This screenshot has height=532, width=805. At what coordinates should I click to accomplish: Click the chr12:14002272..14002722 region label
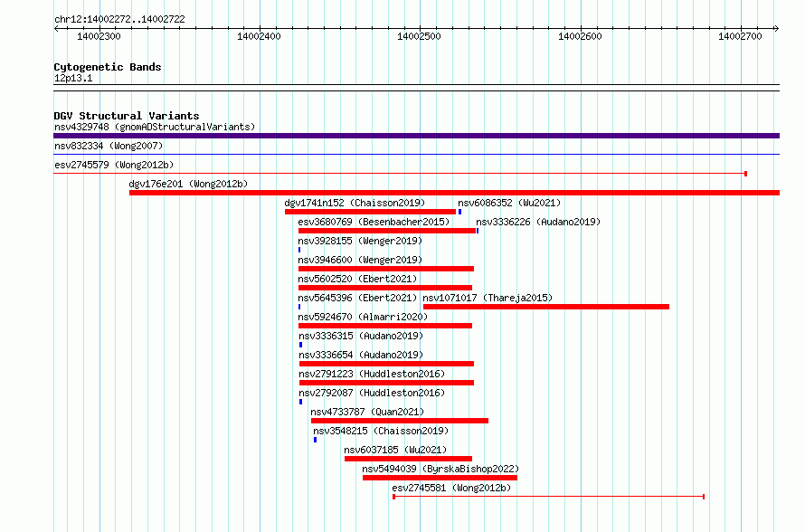coord(119,19)
